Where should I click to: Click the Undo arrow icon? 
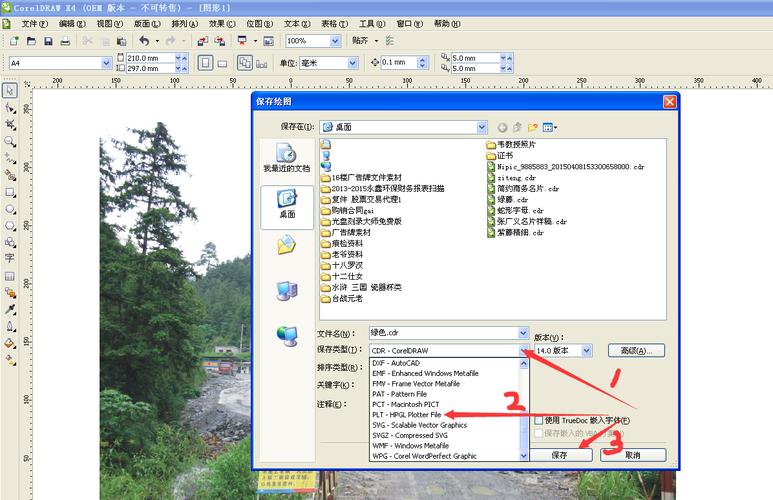click(x=144, y=41)
